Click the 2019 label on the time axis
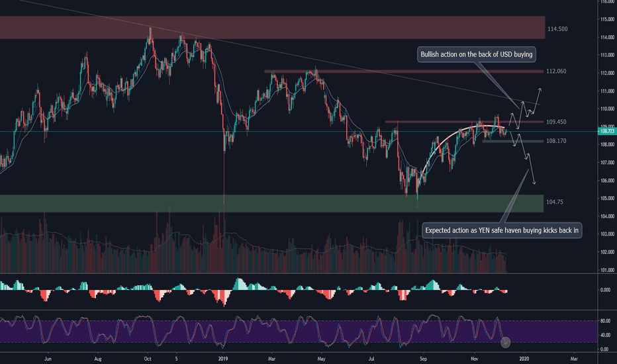617x364 pixels. coord(223,359)
